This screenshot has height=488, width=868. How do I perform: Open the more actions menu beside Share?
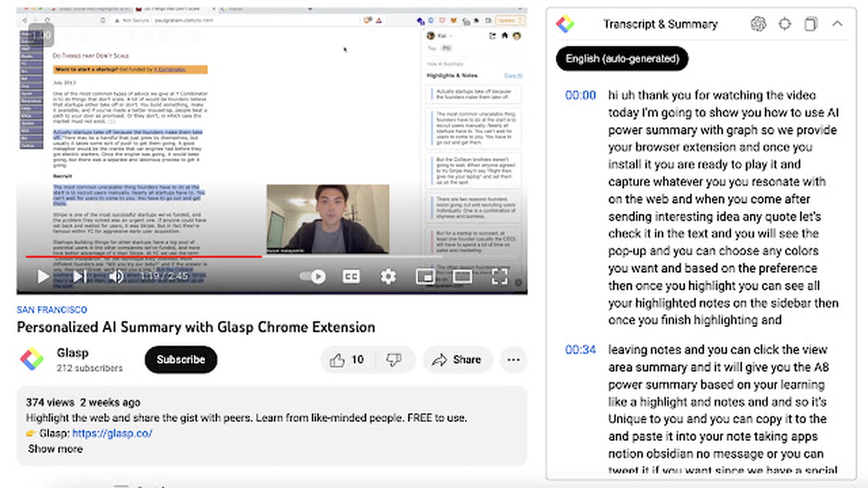[x=513, y=359]
